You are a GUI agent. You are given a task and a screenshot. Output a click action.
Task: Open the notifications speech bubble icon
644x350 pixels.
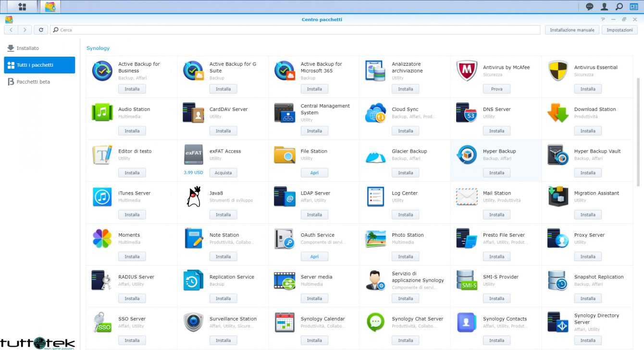tap(590, 7)
